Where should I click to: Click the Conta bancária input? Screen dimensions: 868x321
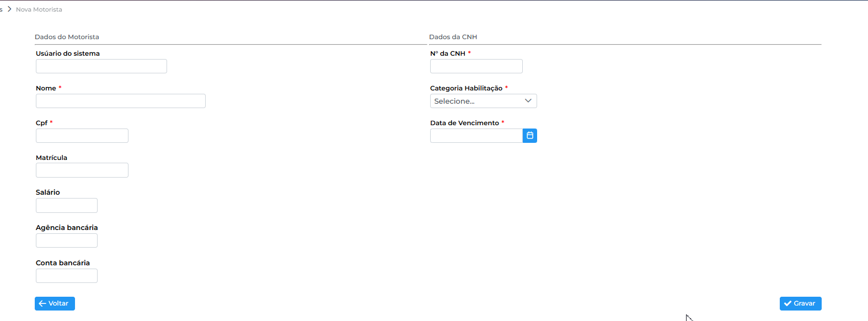[x=66, y=276]
